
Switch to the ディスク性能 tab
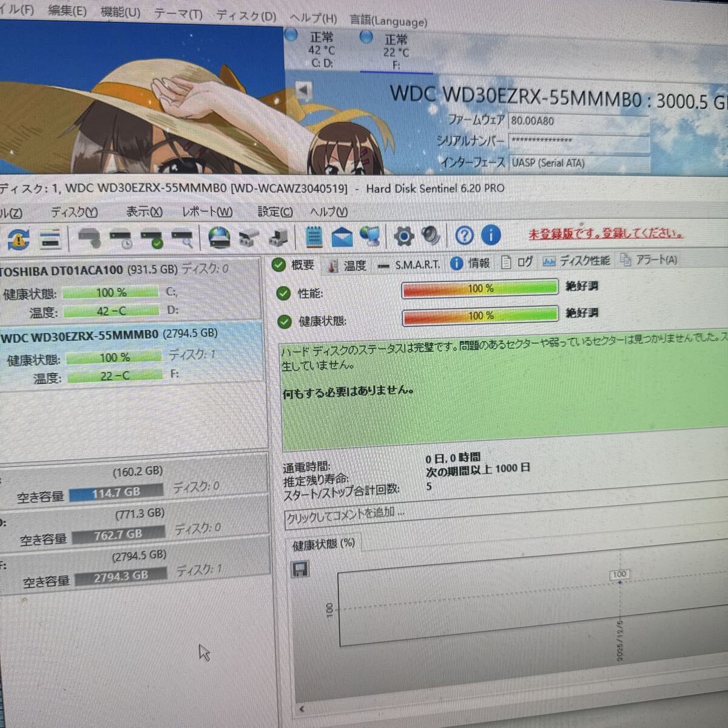click(576, 261)
